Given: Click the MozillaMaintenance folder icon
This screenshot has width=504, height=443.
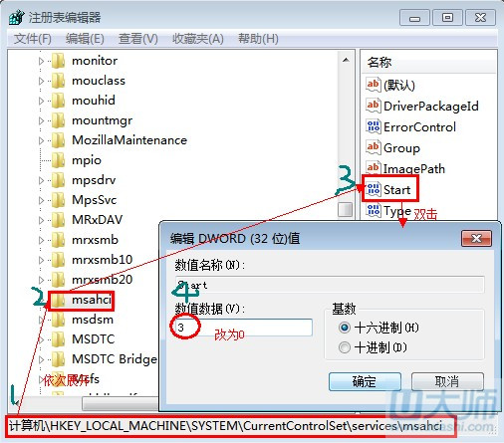Looking at the screenshot, I should point(59,140).
